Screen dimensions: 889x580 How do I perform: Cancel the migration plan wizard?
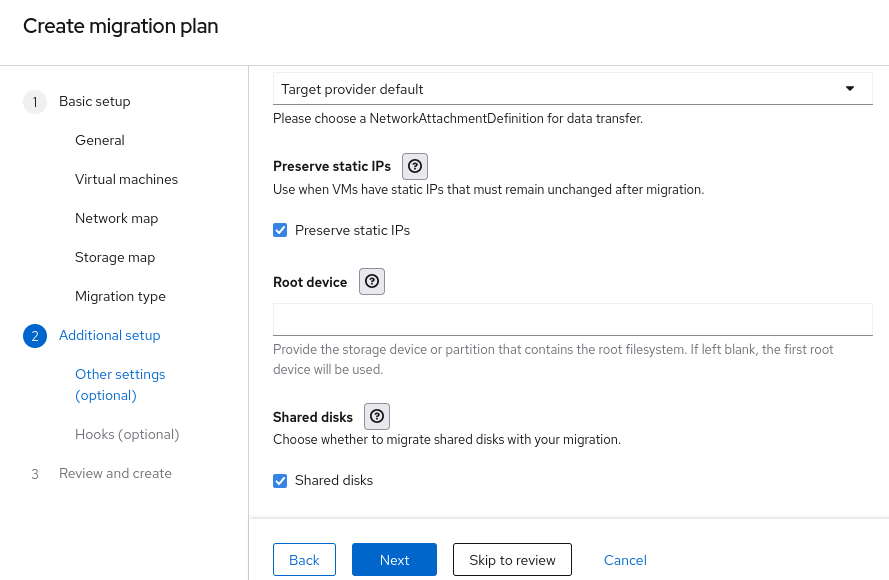click(x=625, y=560)
